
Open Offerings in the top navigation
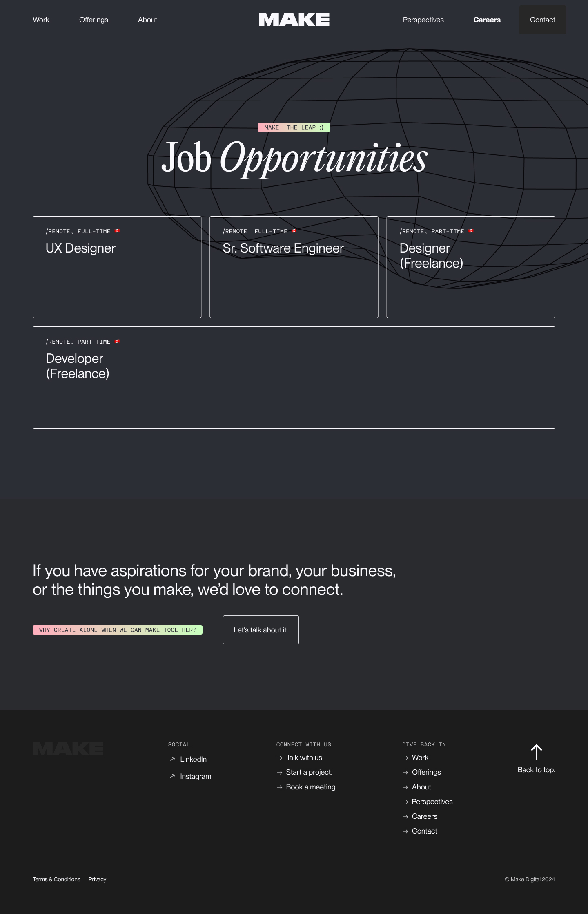[94, 20]
